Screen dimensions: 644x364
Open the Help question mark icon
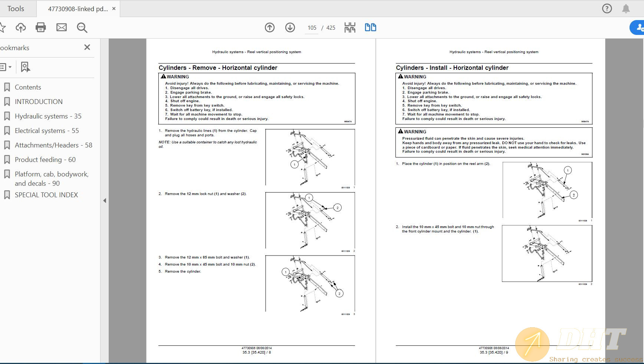click(x=607, y=9)
